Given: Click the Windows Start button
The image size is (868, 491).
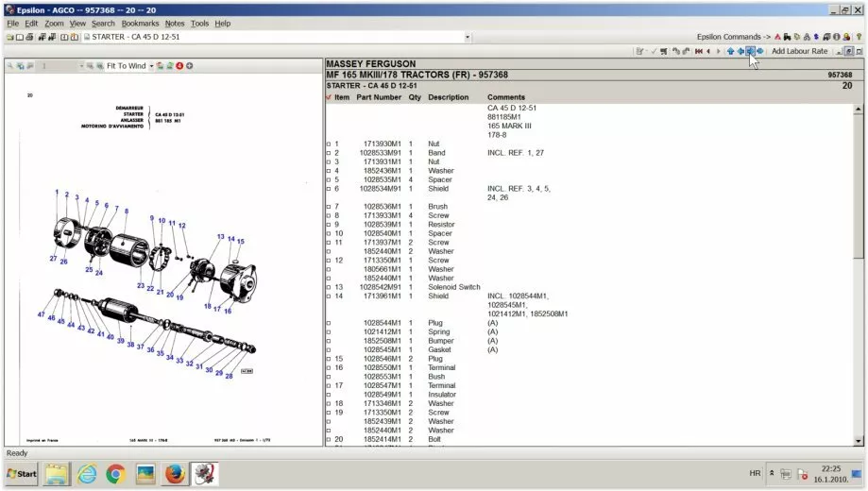Looking at the screenshot, I should [x=22, y=474].
